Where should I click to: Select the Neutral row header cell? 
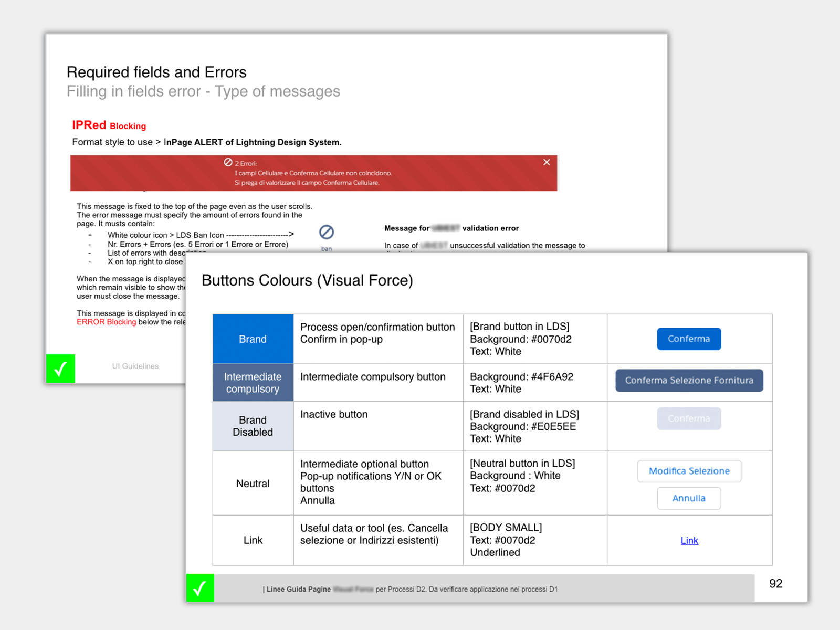[253, 483]
